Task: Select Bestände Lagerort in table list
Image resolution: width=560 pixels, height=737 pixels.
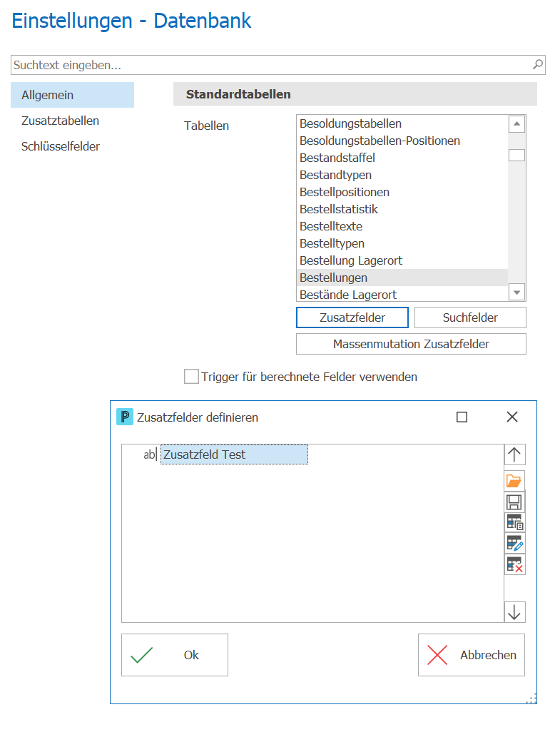Action: coord(402,295)
